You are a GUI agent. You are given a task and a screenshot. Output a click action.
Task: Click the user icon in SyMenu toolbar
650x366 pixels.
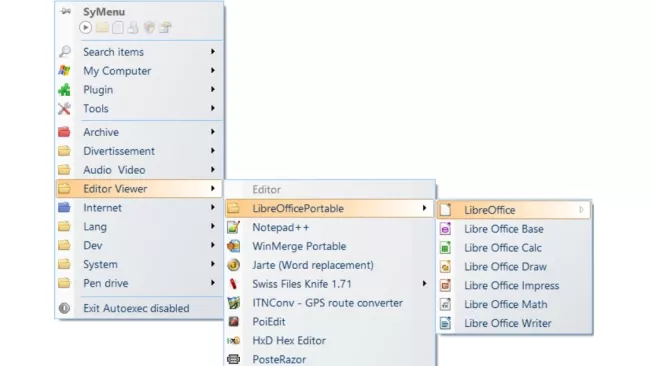133,28
